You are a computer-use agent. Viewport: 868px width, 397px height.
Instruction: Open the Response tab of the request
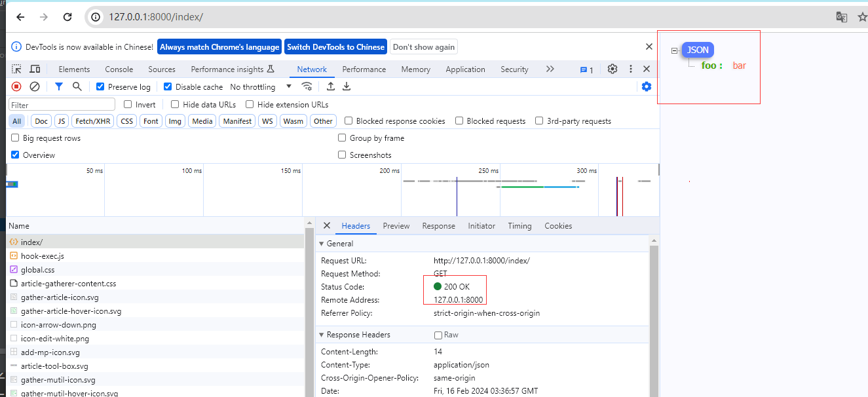pyautogui.click(x=439, y=226)
